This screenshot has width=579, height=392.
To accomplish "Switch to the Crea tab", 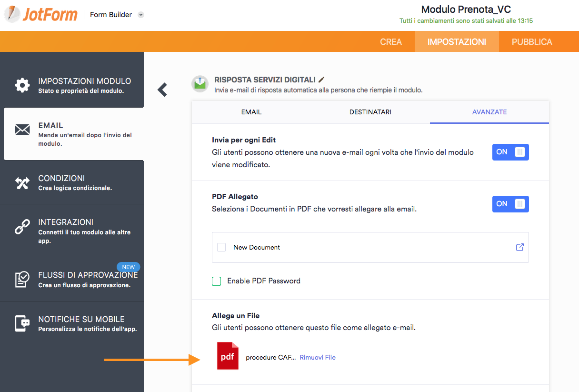I will click(391, 42).
